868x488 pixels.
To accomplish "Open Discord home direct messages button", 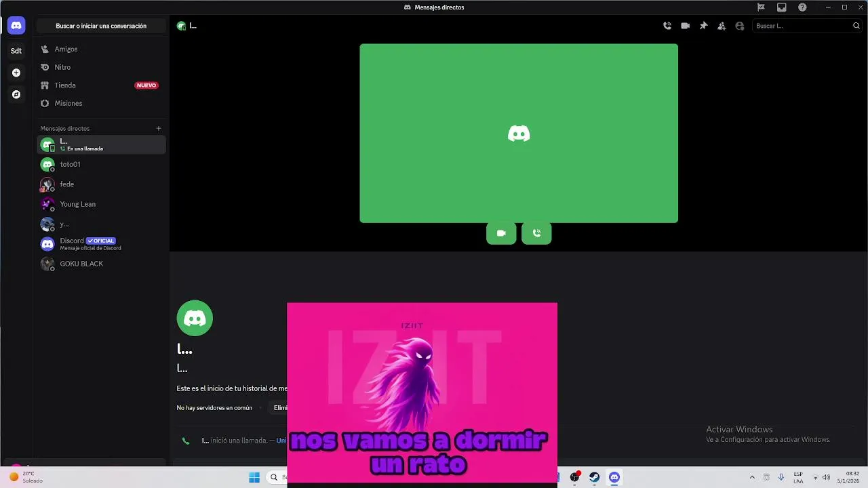I will [16, 26].
